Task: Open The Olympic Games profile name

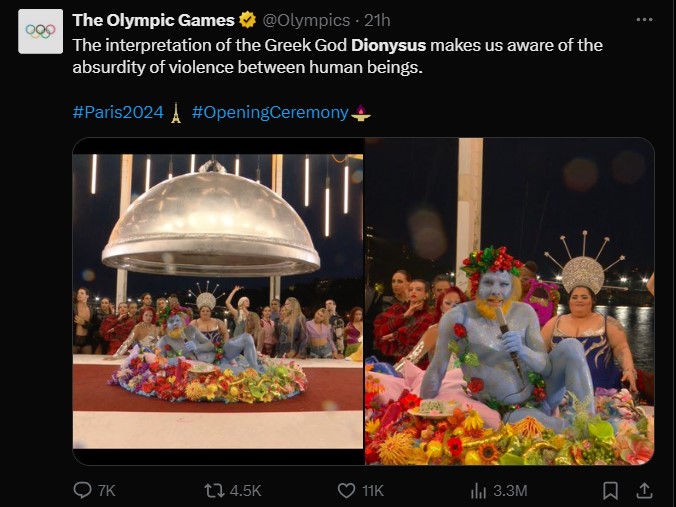Action: tap(153, 20)
